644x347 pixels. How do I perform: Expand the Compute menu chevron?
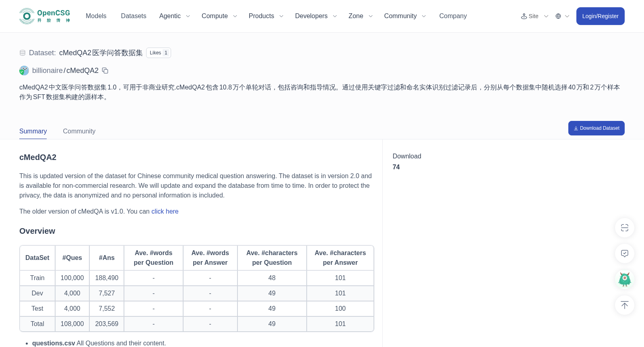tap(235, 16)
